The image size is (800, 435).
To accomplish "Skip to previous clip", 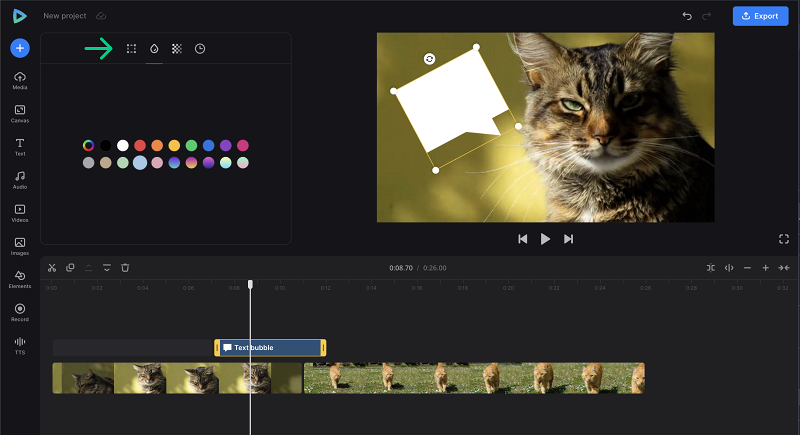I will 522,239.
